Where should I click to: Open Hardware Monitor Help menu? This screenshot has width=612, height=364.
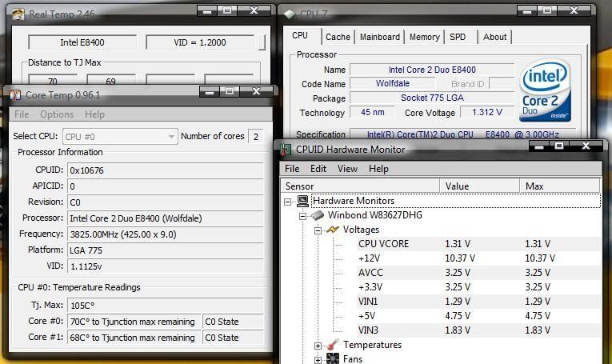378,169
